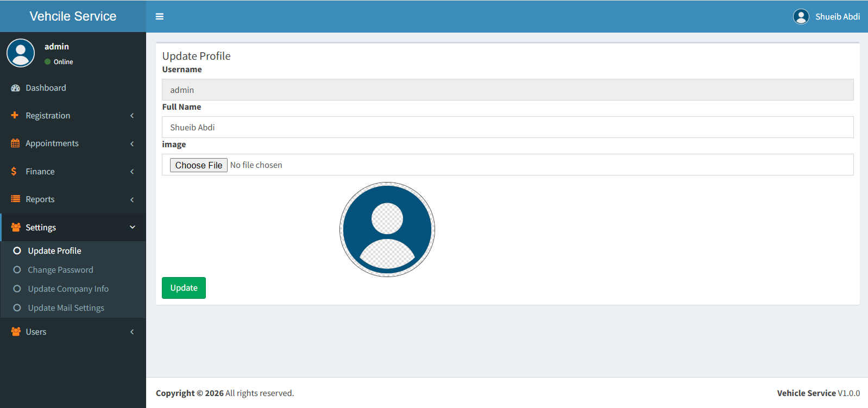Click the green Update button

[x=184, y=288]
